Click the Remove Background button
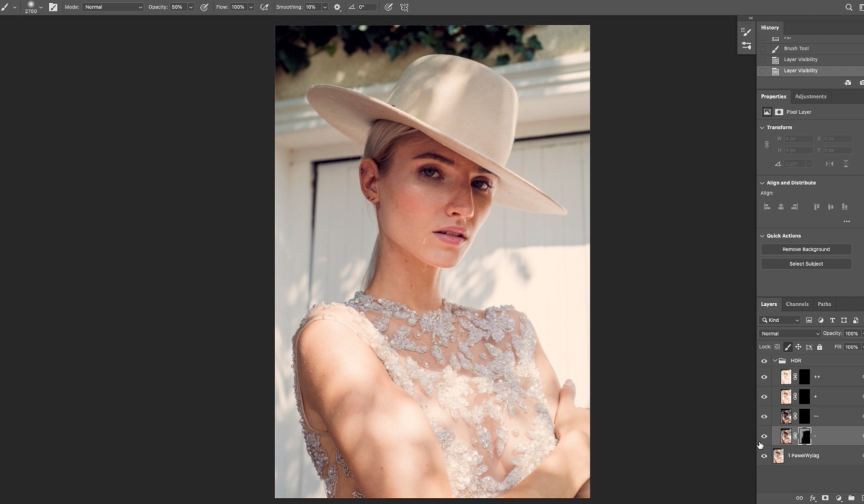 [x=806, y=249]
